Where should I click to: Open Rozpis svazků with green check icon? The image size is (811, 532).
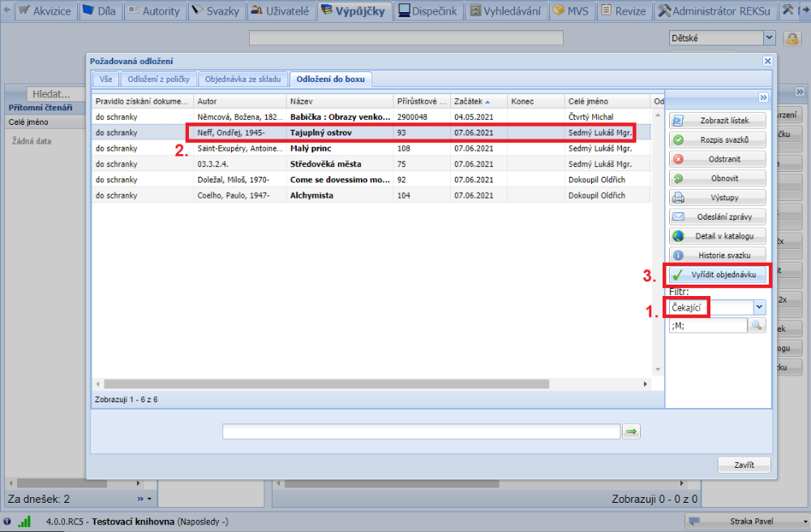click(x=718, y=139)
